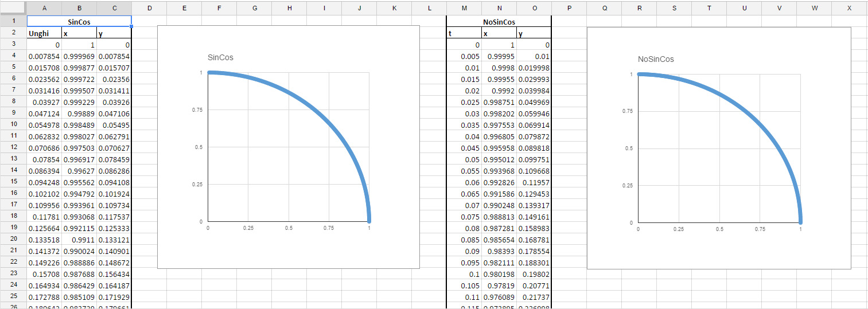Select the x header cell in column B
The height and width of the screenshot is (309, 868).
pyautogui.click(x=79, y=34)
